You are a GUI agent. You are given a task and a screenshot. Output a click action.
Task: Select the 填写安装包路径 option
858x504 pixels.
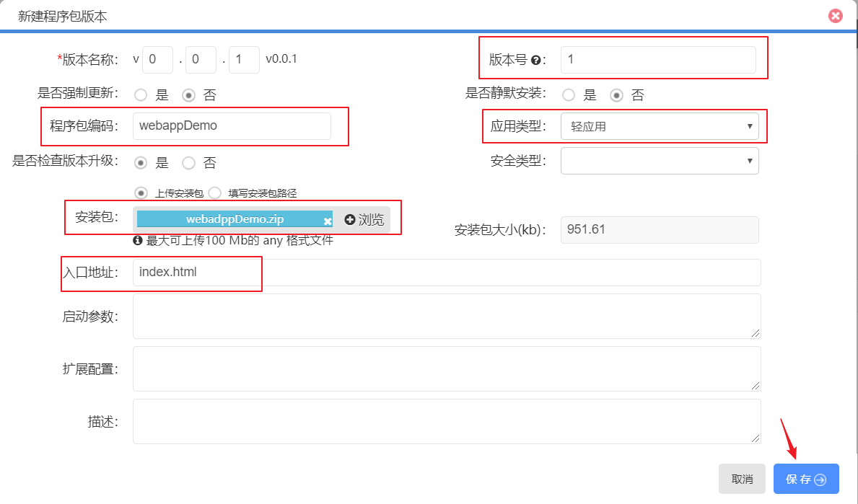coord(214,193)
